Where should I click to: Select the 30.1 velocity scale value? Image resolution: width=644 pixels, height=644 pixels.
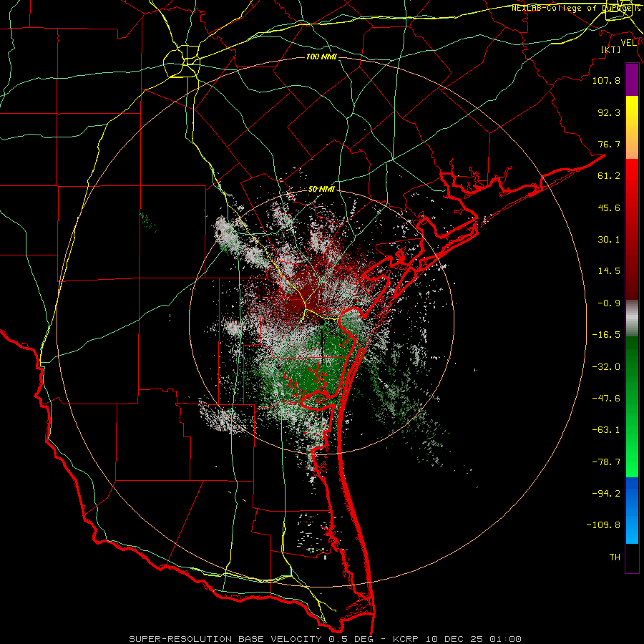tap(609, 240)
